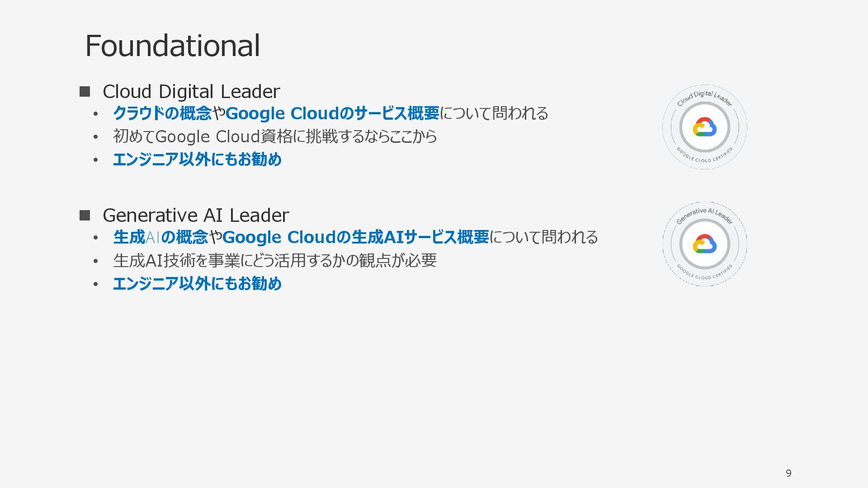
Task: Click the blue text Google Cloudのサービス概要
Action: (x=332, y=113)
